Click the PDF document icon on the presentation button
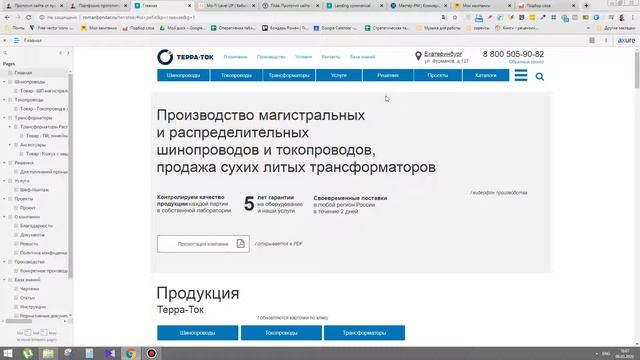The height and width of the screenshot is (360, 640). tap(240, 244)
